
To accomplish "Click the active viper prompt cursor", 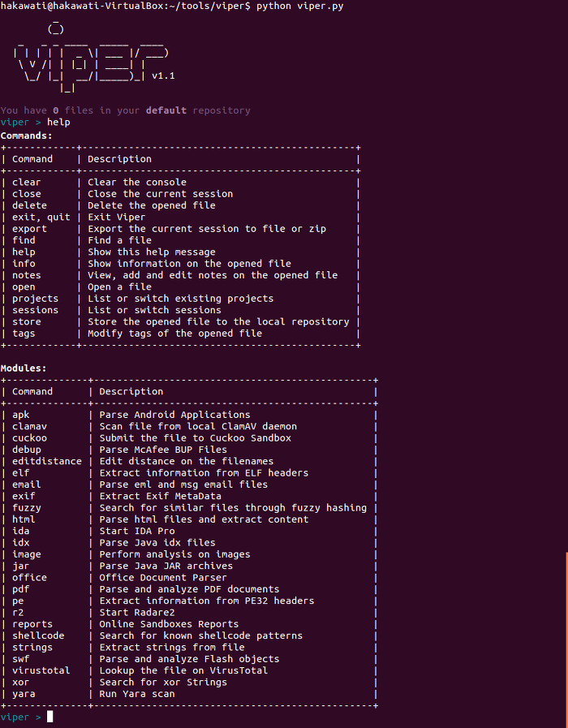I will 50,717.
